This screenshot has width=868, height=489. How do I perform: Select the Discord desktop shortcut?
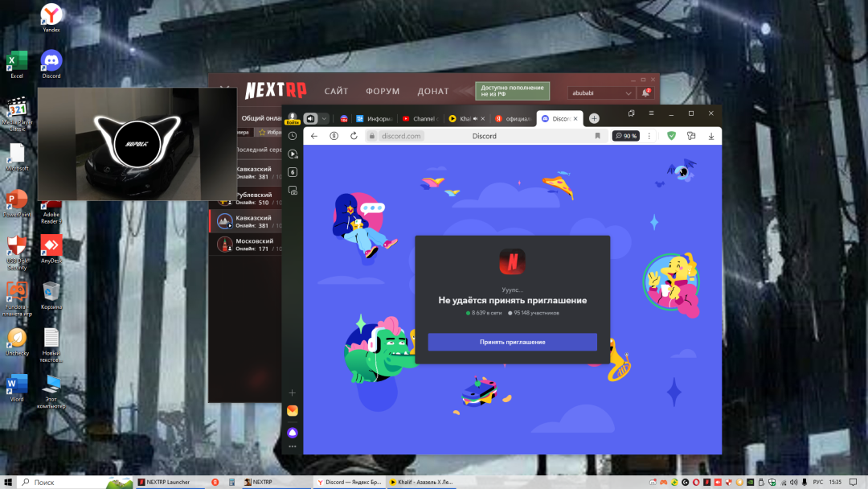pyautogui.click(x=51, y=64)
